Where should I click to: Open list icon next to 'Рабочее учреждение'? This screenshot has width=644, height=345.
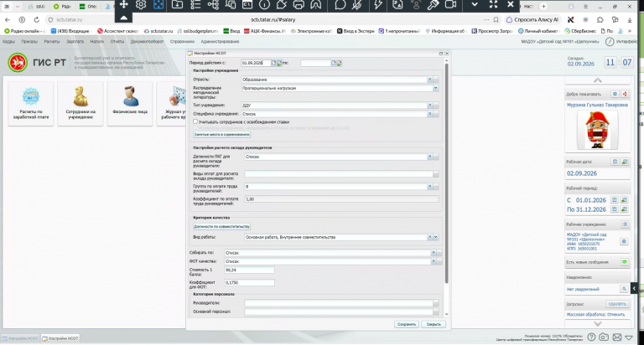[x=625, y=224]
